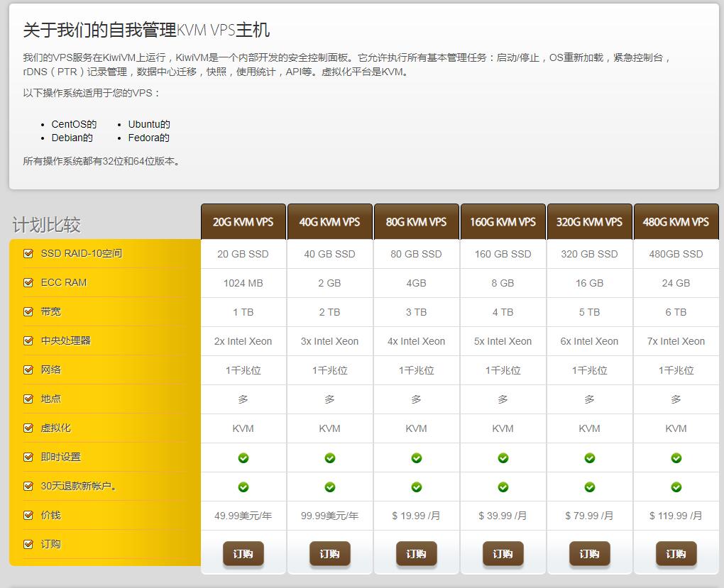Image resolution: width=724 pixels, height=588 pixels.
Task: Select the 20G KVM VPS column header
Action: [243, 221]
